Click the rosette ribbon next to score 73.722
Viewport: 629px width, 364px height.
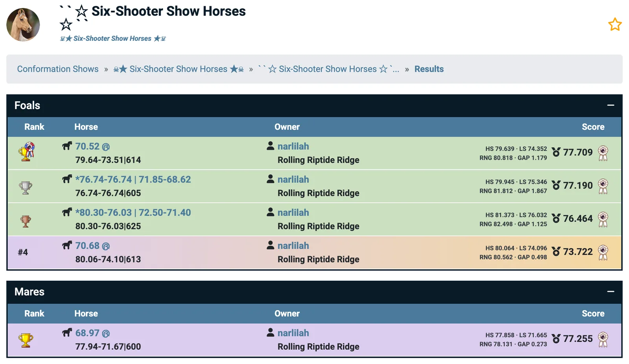pos(603,252)
